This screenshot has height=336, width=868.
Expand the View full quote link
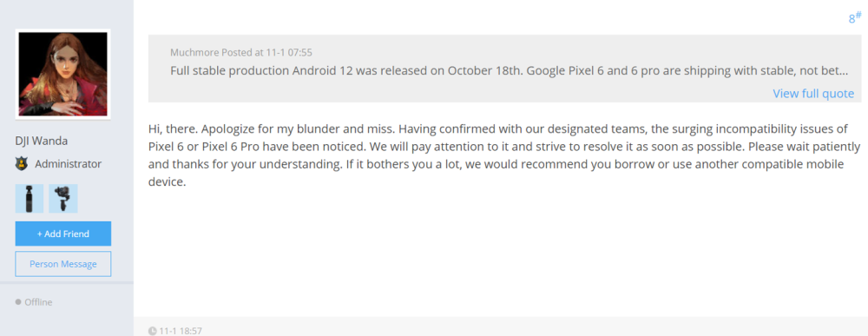[x=813, y=94]
